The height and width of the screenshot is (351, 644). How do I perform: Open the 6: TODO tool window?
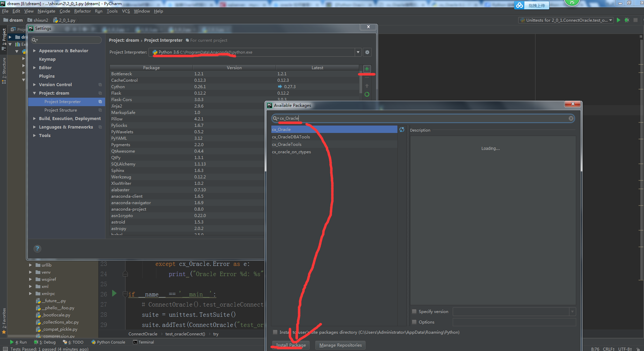click(73, 342)
